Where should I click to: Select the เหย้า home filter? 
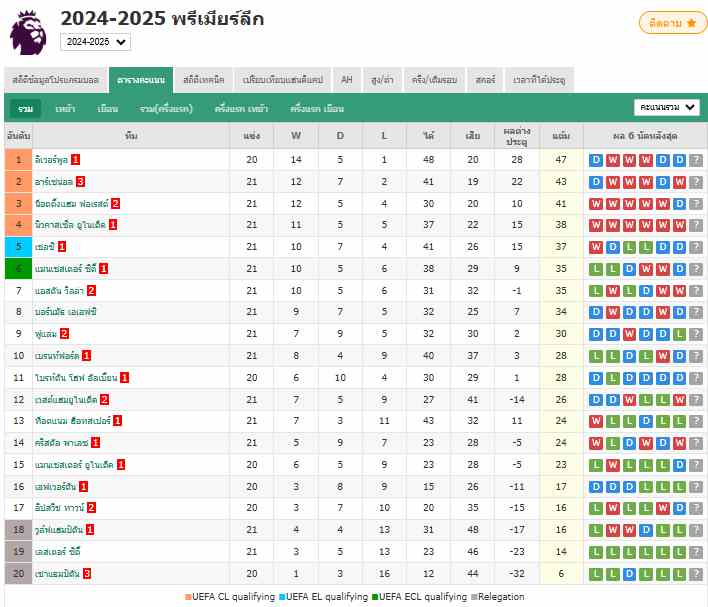pyautogui.click(x=66, y=108)
